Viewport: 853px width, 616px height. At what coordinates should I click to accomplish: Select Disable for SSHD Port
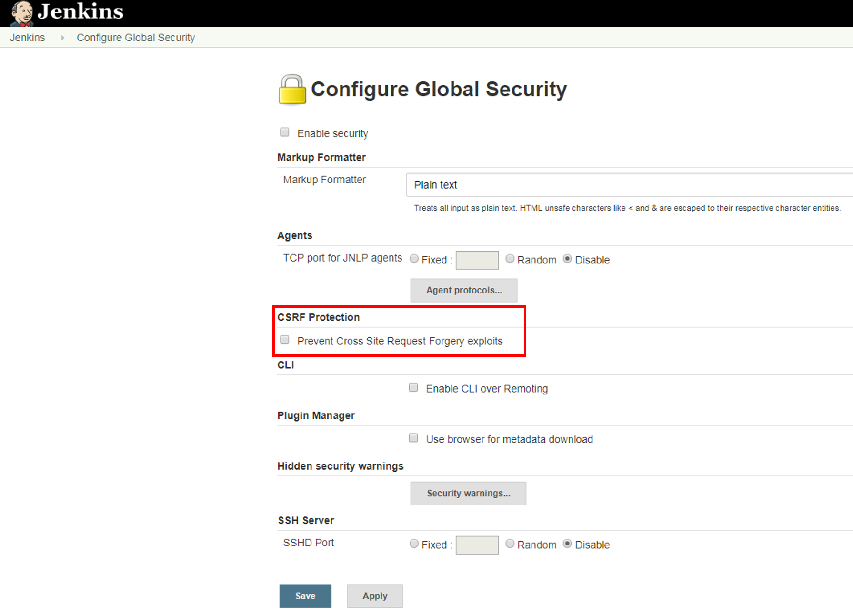point(567,544)
